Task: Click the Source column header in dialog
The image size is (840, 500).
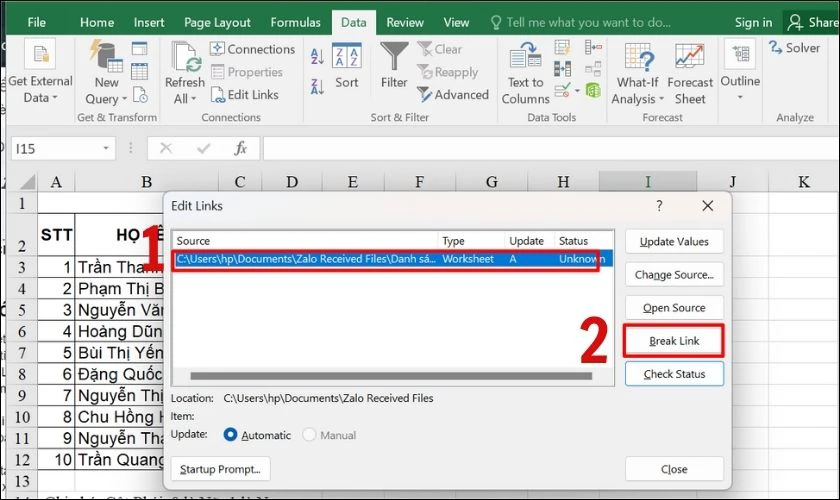Action: point(305,241)
